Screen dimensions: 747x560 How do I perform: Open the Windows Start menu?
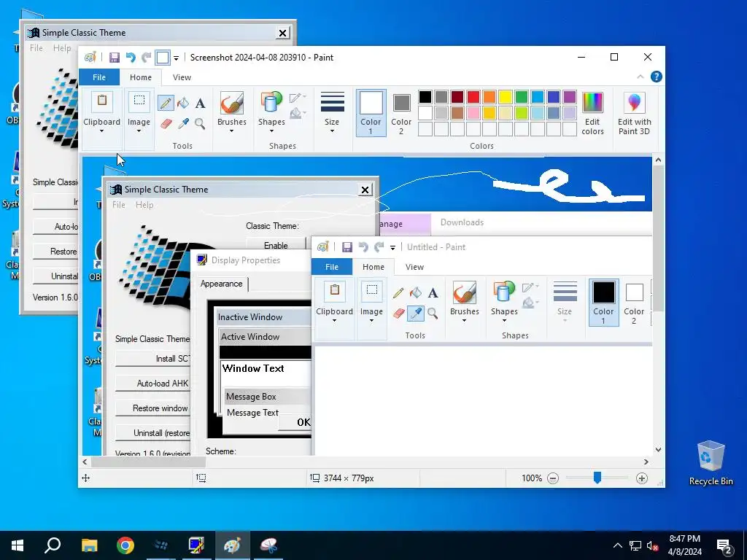click(x=18, y=545)
